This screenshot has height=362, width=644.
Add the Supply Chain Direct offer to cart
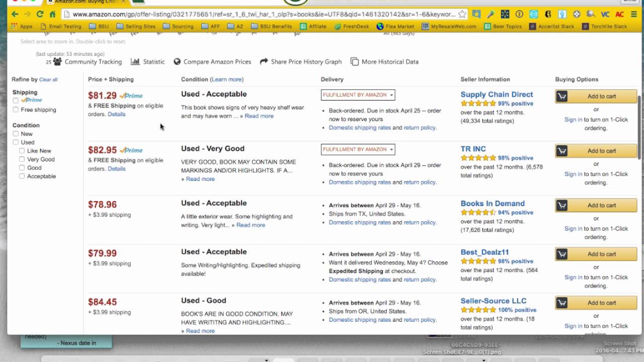(x=596, y=96)
